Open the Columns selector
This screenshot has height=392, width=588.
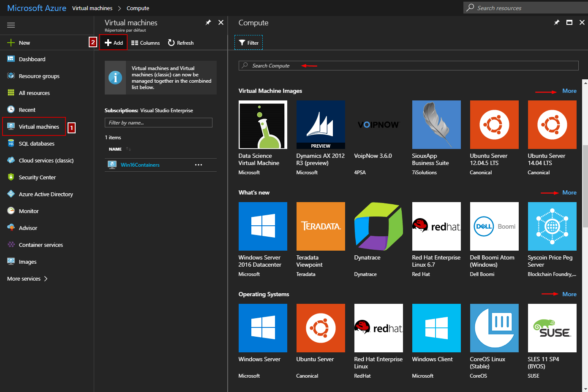145,43
